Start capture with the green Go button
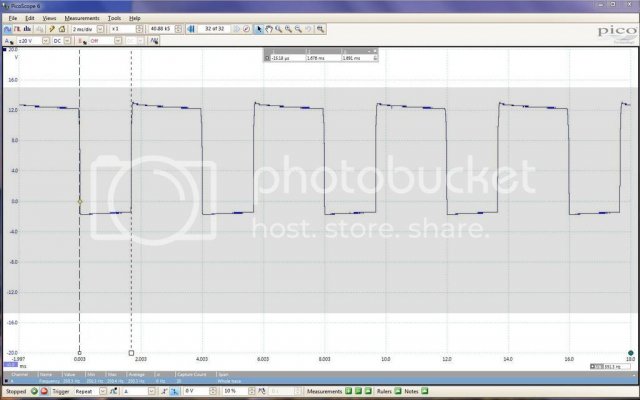The height and width of the screenshot is (400, 640). (x=34, y=391)
